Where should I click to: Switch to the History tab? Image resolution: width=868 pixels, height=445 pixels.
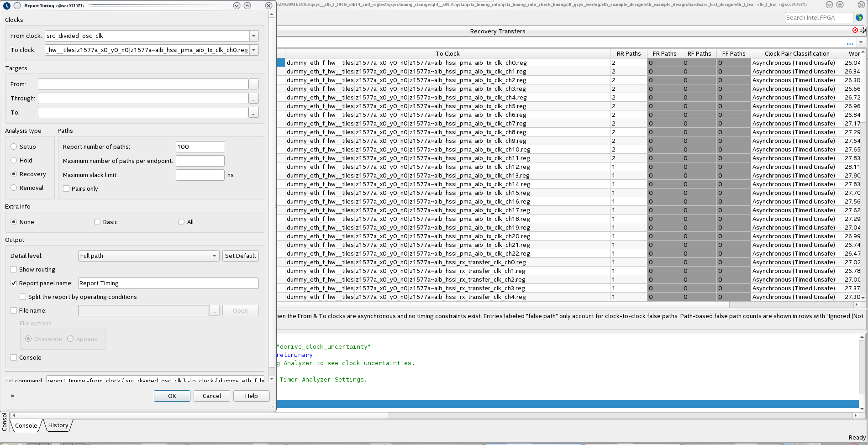(58, 425)
